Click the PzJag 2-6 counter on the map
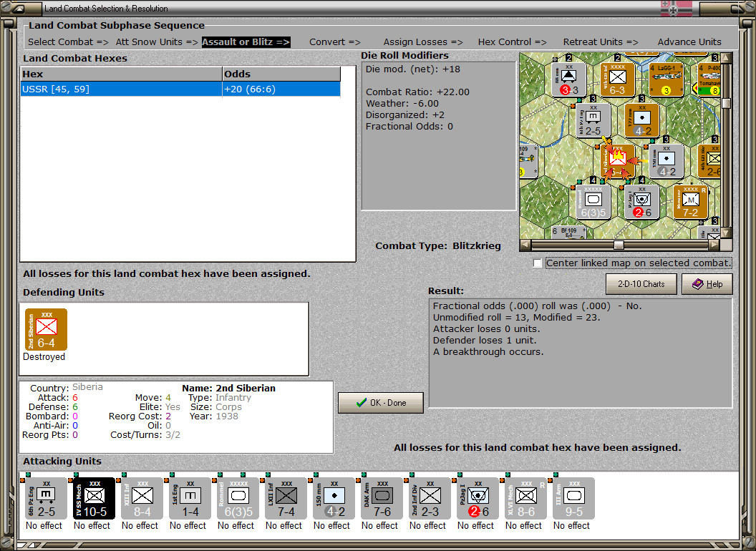Viewport: 756px width, 551px height. pyautogui.click(x=641, y=202)
